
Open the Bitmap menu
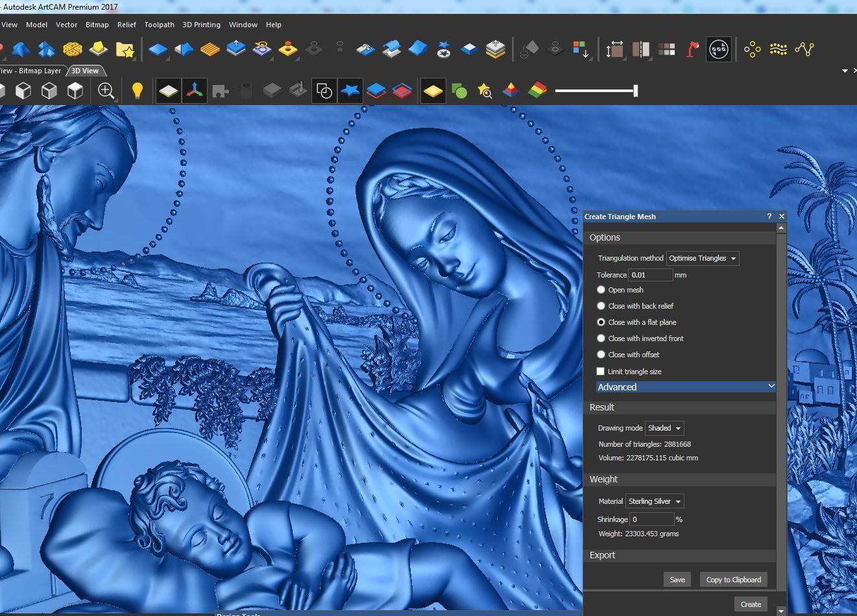tap(97, 25)
